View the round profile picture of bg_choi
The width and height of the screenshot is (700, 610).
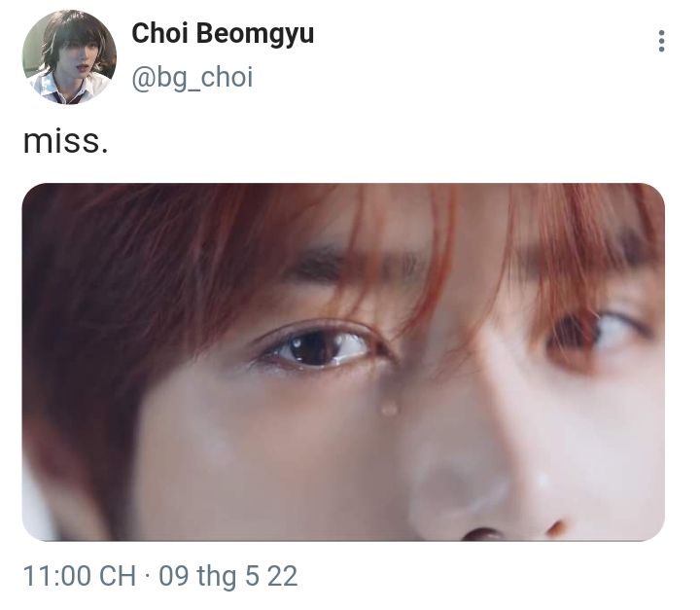(69, 56)
